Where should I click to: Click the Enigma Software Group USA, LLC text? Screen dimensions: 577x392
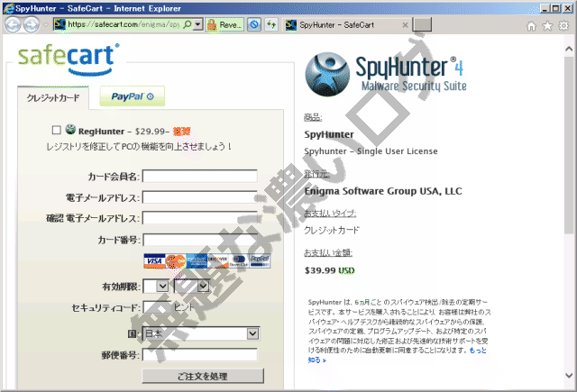(x=383, y=191)
